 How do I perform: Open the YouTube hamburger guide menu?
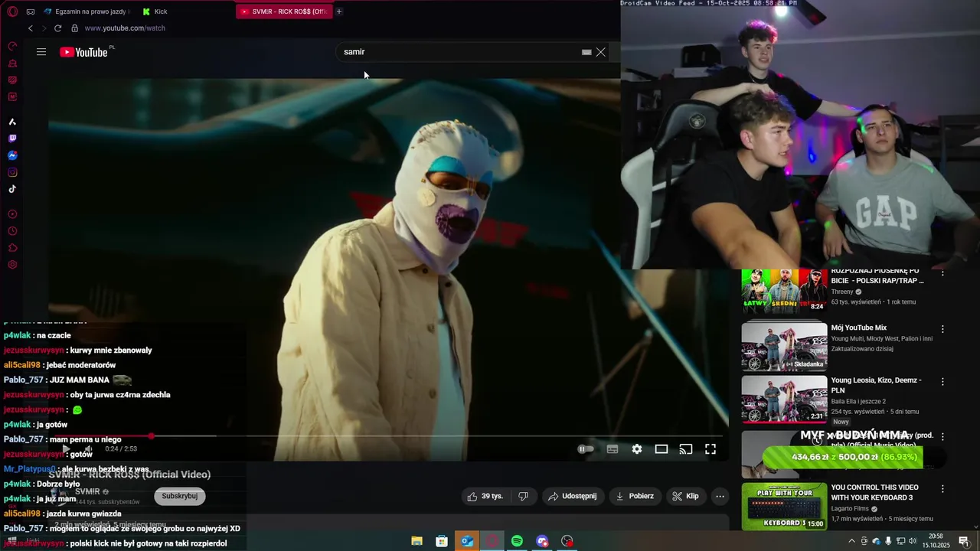41,52
